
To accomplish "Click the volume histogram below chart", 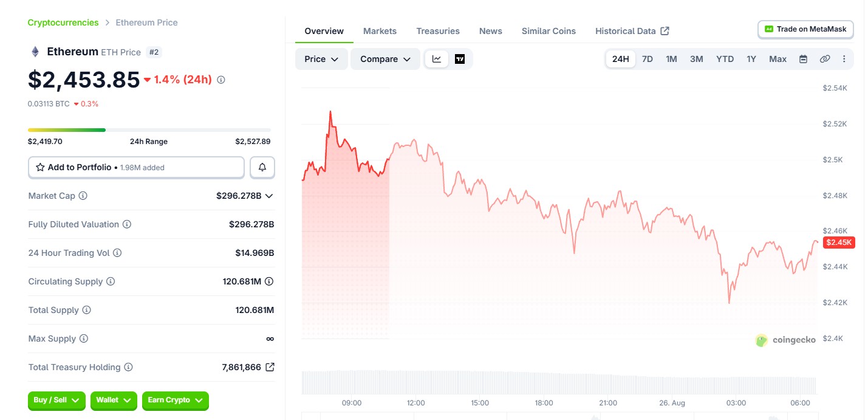I will [x=559, y=382].
